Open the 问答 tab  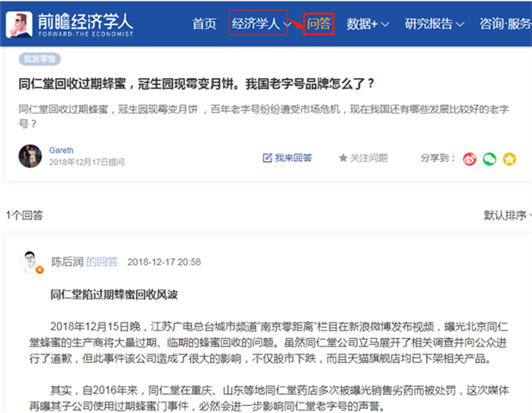tap(319, 24)
